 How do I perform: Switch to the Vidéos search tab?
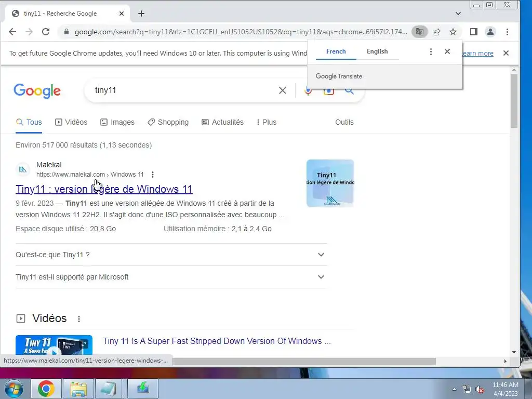pos(71,122)
